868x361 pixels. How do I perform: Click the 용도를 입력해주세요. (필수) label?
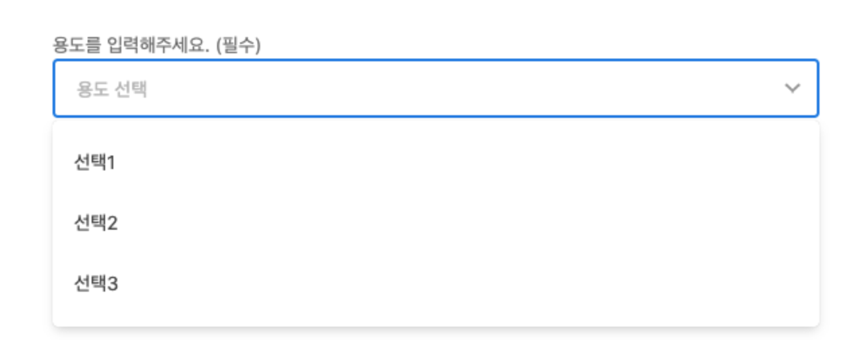pos(157,45)
